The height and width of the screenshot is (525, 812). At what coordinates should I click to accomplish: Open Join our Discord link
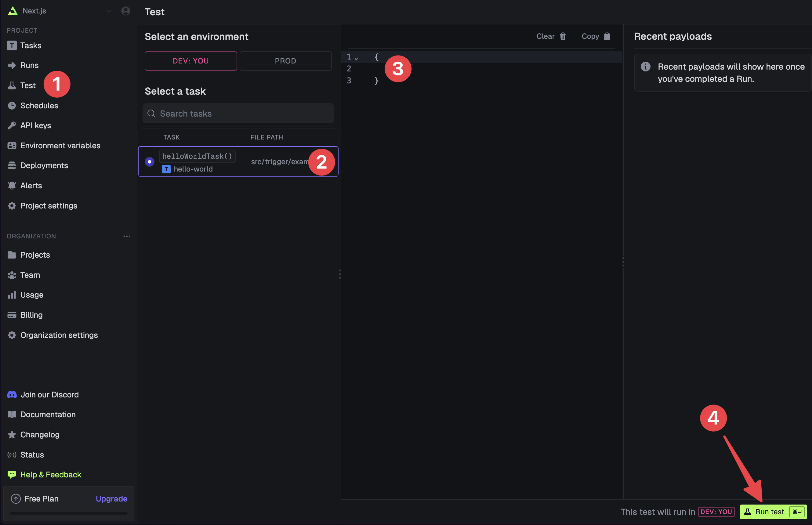pyautogui.click(x=49, y=394)
